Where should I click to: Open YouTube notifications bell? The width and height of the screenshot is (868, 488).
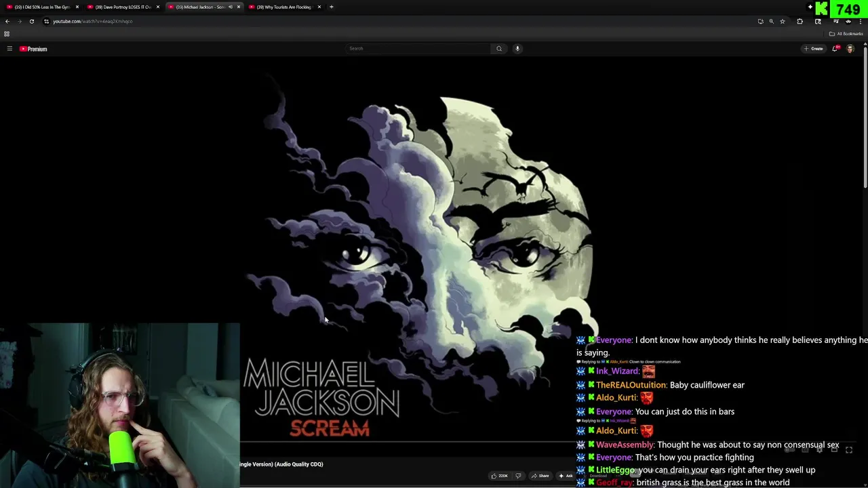[835, 49]
